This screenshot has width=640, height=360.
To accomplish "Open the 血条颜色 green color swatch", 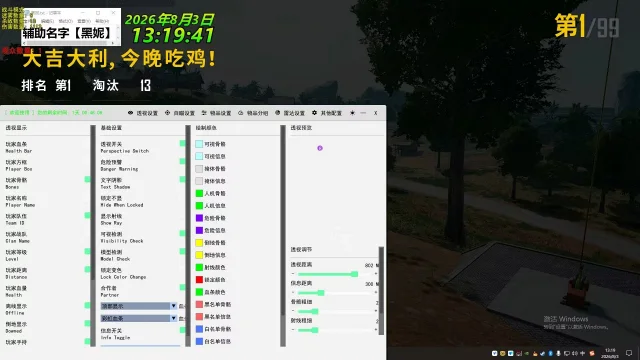I will [199, 292].
